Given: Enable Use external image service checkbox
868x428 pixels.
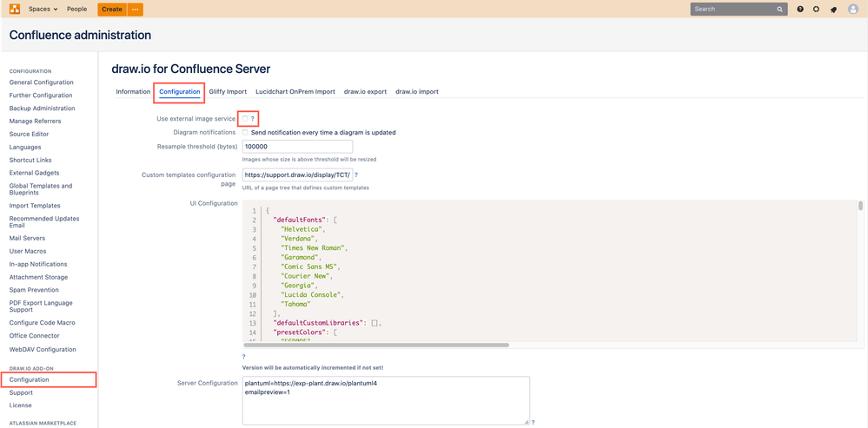Looking at the screenshot, I should (245, 119).
